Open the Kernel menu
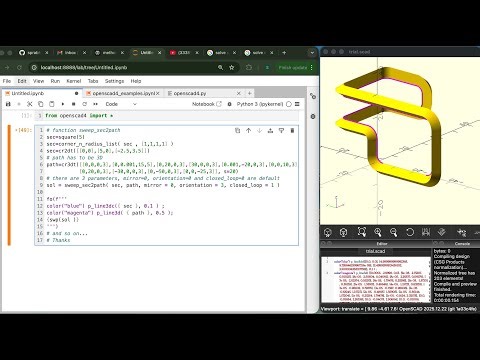The image size is (480, 360). (74, 81)
